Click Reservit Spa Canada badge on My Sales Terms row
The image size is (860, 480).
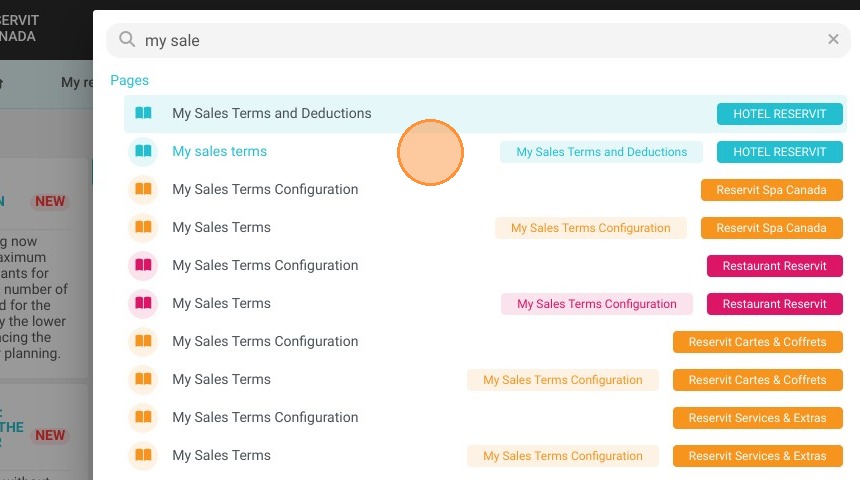771,228
